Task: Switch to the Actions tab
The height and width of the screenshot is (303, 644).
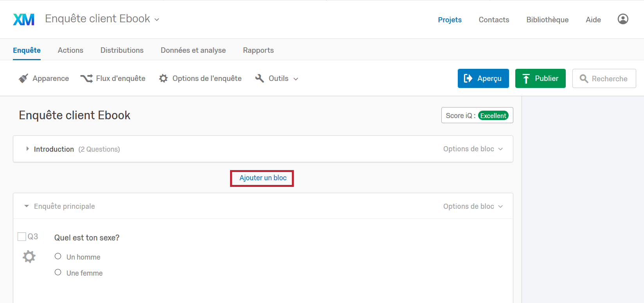Action: (70, 50)
